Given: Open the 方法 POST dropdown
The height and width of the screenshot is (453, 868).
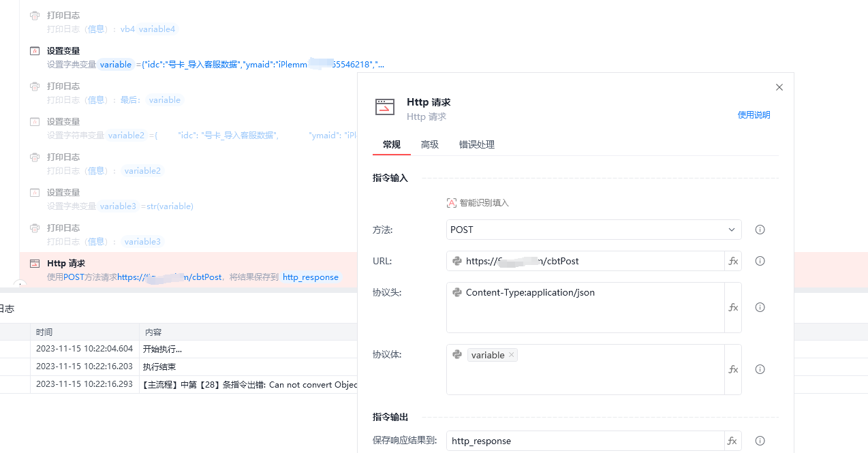Looking at the screenshot, I should tap(593, 230).
